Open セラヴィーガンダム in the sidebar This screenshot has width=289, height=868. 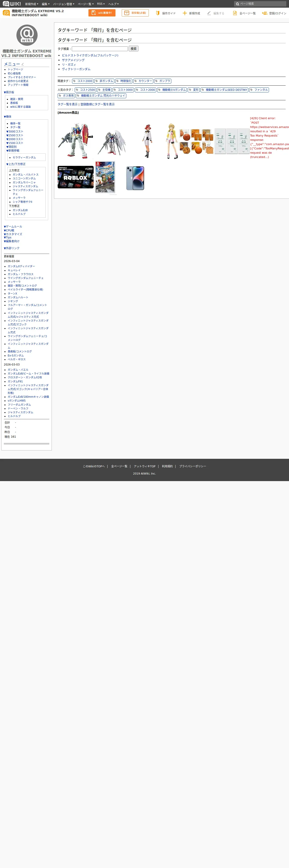point(24,157)
